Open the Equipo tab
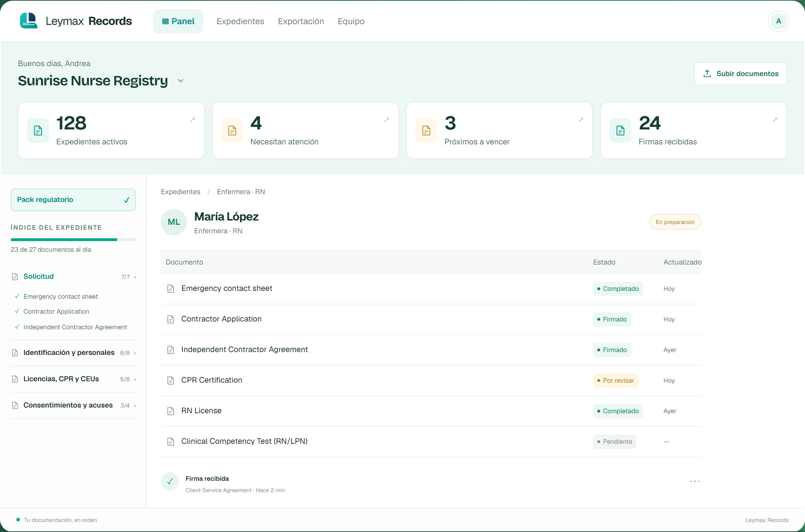The height and width of the screenshot is (532, 805). click(351, 21)
